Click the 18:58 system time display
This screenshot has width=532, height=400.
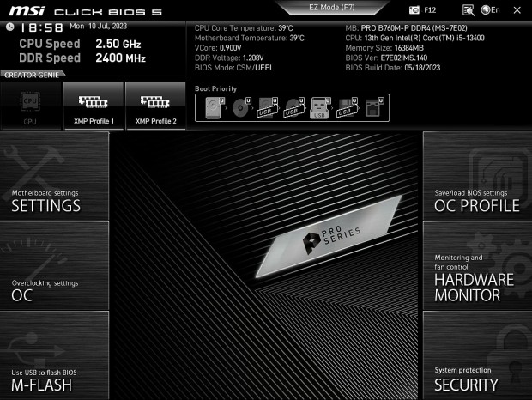click(40, 27)
